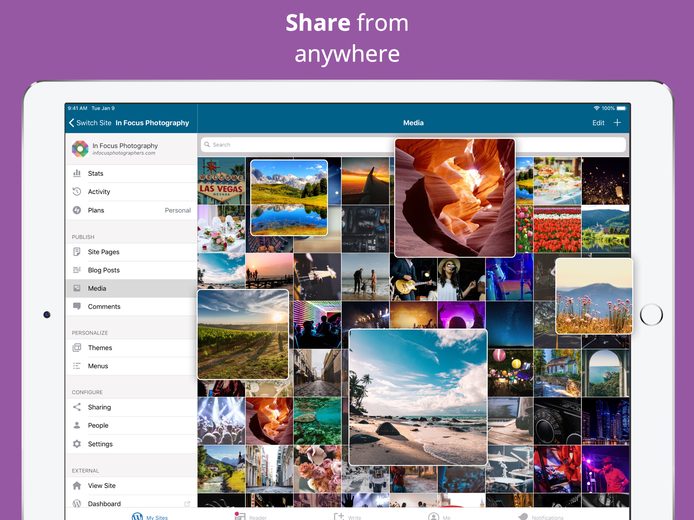694x520 pixels.
Task: Open Stats via its bar chart icon
Action: coord(77,173)
